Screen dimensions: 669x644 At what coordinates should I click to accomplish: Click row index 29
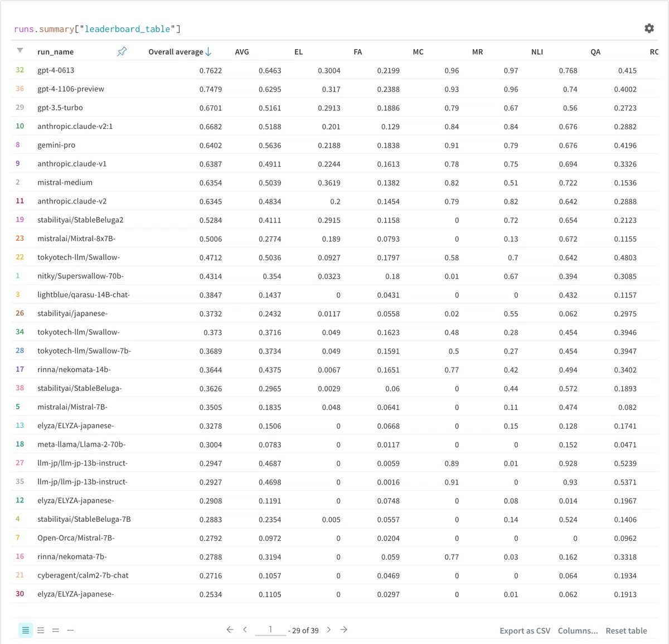(20, 108)
